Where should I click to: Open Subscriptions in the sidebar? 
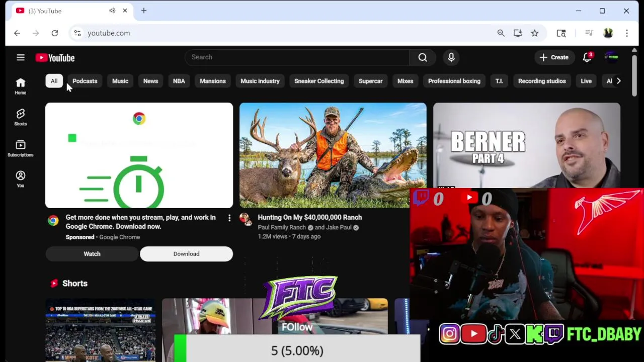point(21,148)
